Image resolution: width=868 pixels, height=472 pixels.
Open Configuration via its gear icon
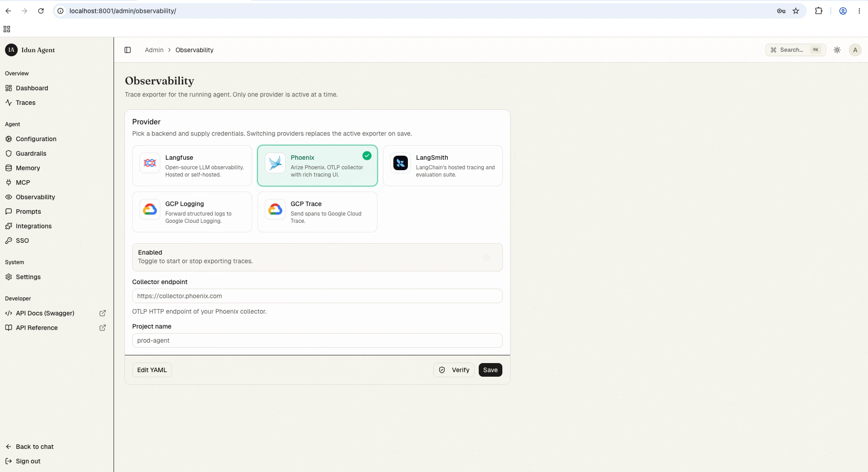coord(9,139)
